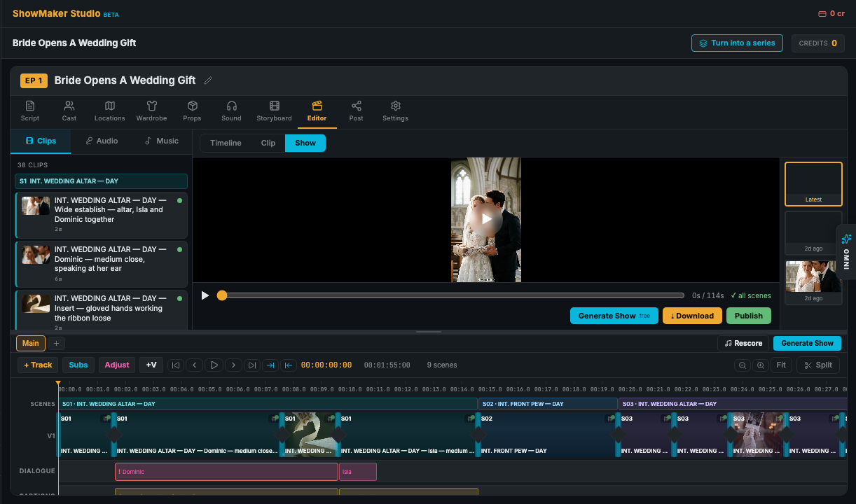Open the Locations section

pos(110,111)
